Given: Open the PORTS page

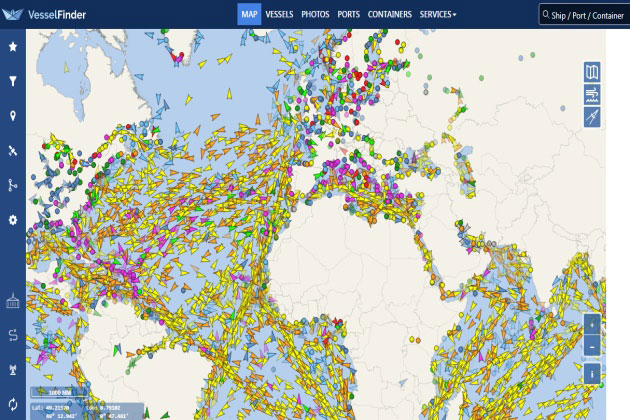Looking at the screenshot, I should coord(349,15).
